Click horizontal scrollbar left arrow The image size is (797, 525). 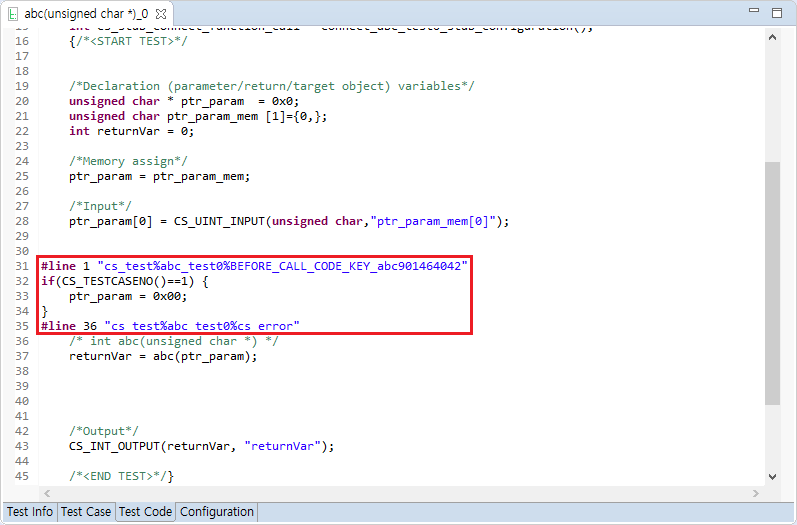[47, 493]
